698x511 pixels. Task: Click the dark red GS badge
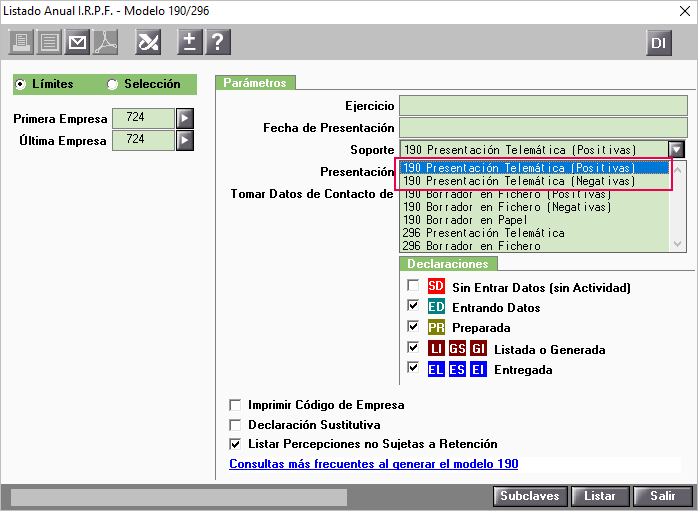coord(457,348)
